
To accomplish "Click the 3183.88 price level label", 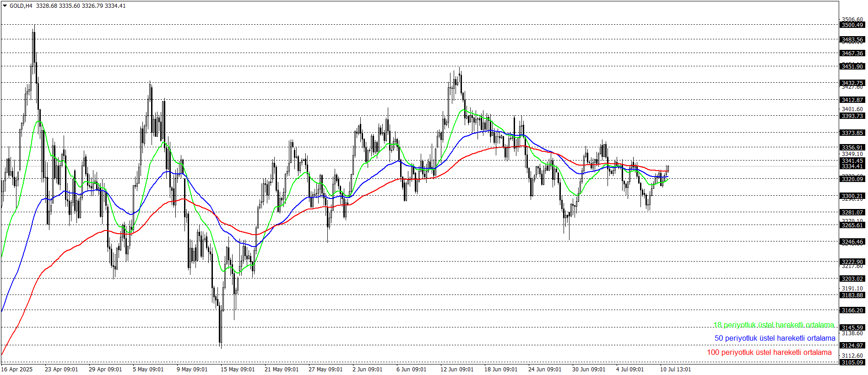I will click(852, 295).
